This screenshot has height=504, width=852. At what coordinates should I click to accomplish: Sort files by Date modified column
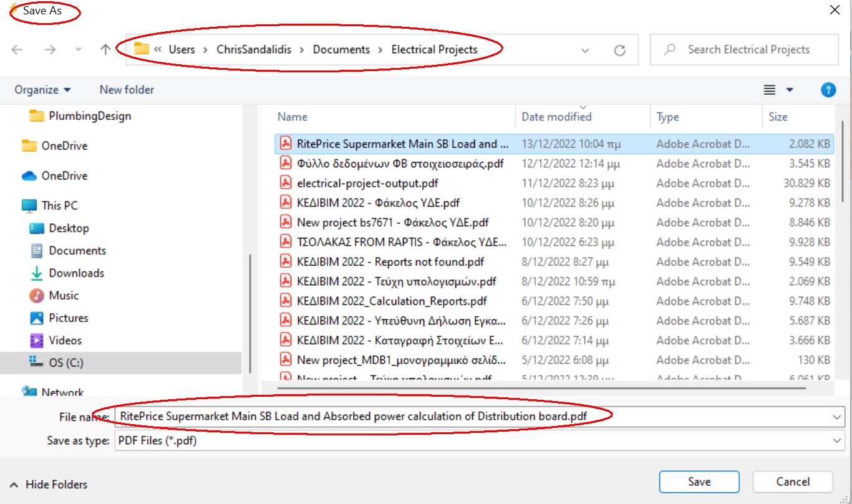(x=556, y=117)
